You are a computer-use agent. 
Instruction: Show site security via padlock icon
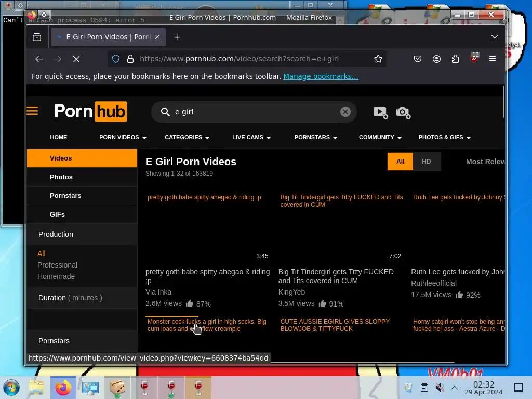click(130, 59)
